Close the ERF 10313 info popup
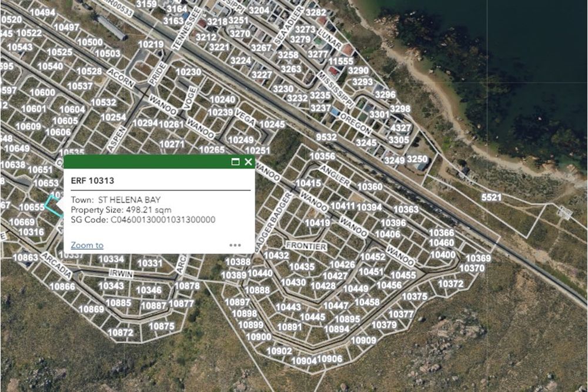 [248, 162]
